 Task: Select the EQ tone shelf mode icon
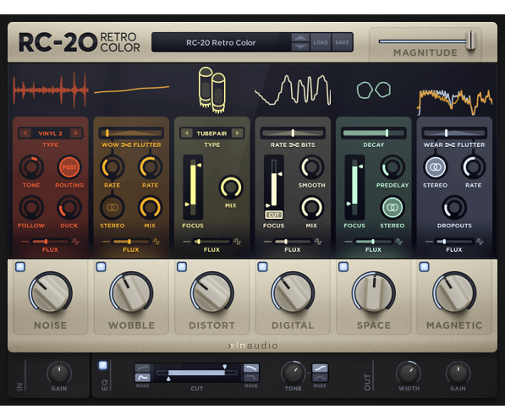[x=320, y=368]
